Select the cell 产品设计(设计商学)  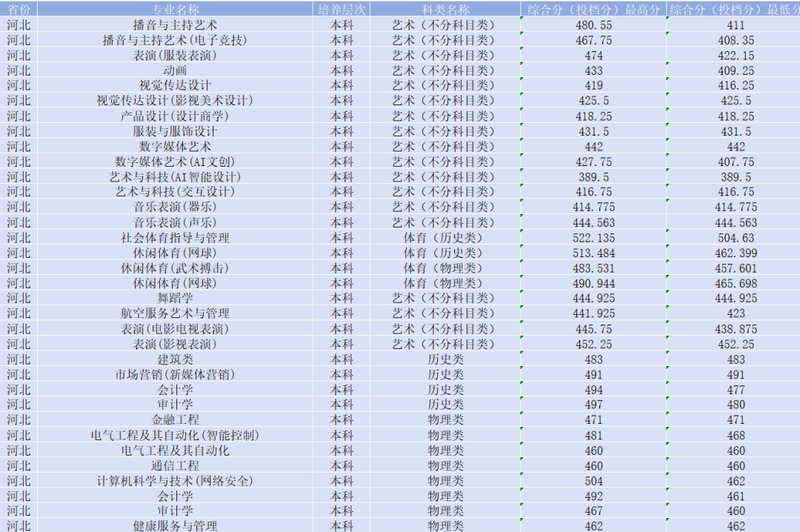pos(175,116)
